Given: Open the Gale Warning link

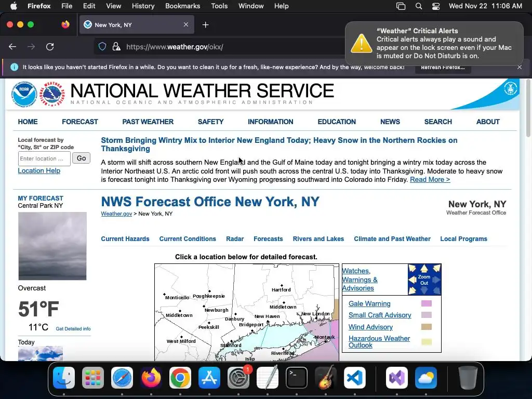Looking at the screenshot, I should click(x=369, y=303).
